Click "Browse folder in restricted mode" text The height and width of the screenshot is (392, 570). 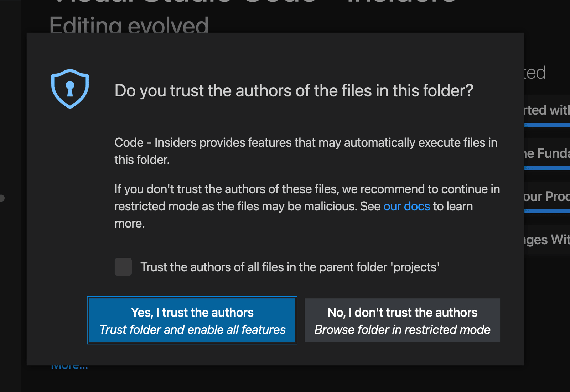click(402, 330)
